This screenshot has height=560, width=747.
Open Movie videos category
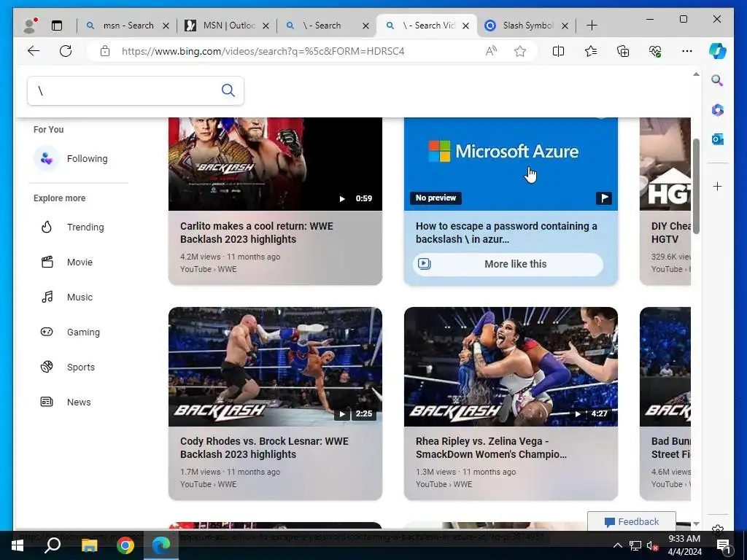[x=66, y=262]
